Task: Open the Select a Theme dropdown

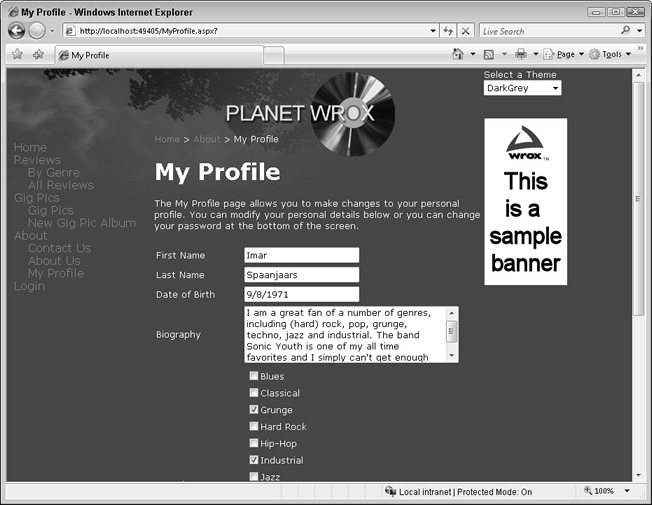Action: [522, 88]
